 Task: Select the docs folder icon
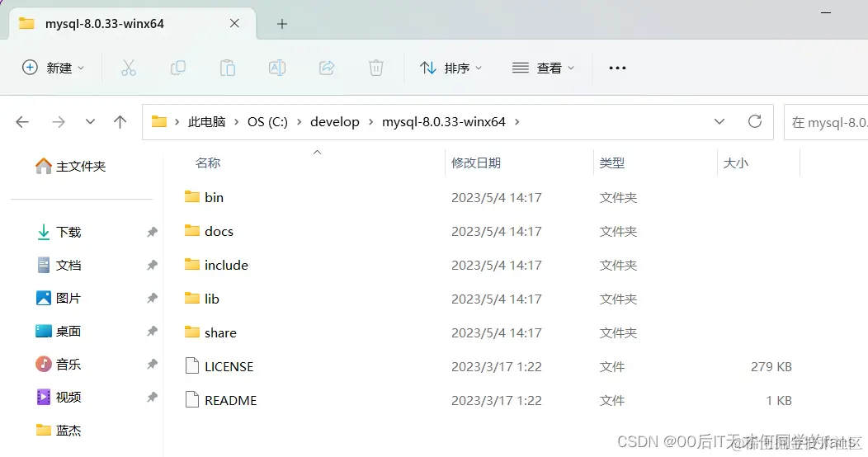click(192, 231)
